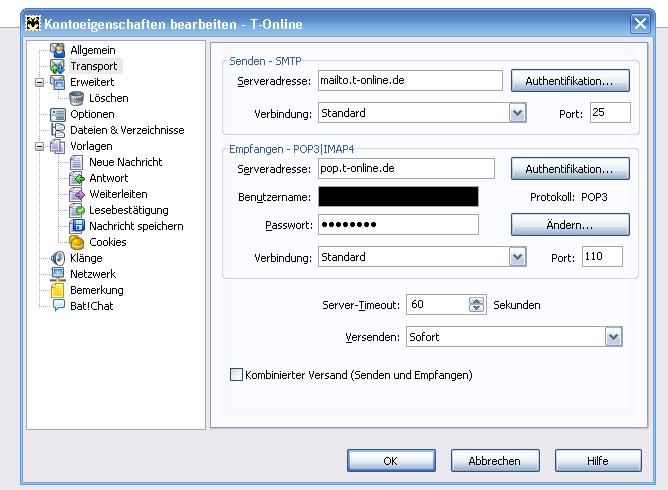668x490 pixels.
Task: Click the Transport tree icon
Action: click(58, 66)
